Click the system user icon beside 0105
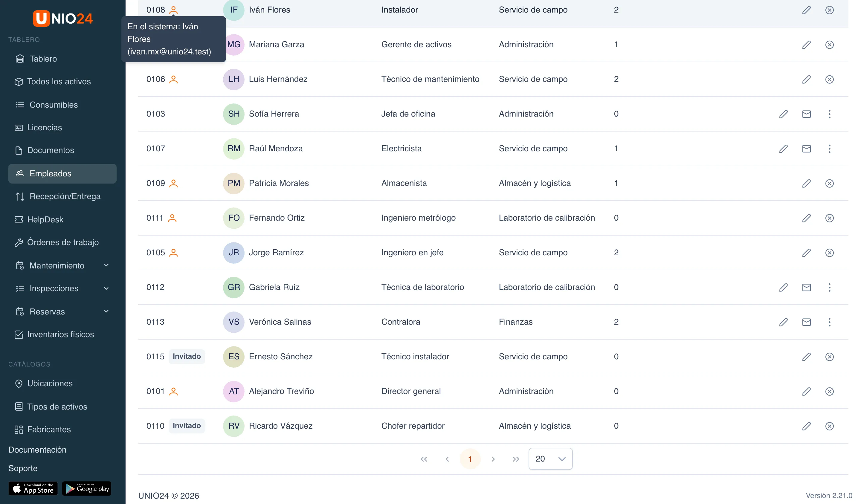Viewport: 861px width, 504px height. (174, 253)
